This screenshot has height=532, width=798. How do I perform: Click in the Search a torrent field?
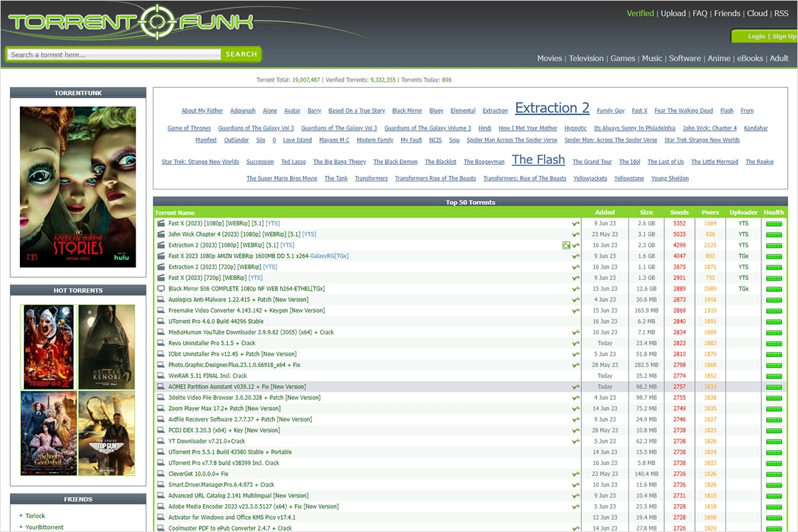point(114,55)
